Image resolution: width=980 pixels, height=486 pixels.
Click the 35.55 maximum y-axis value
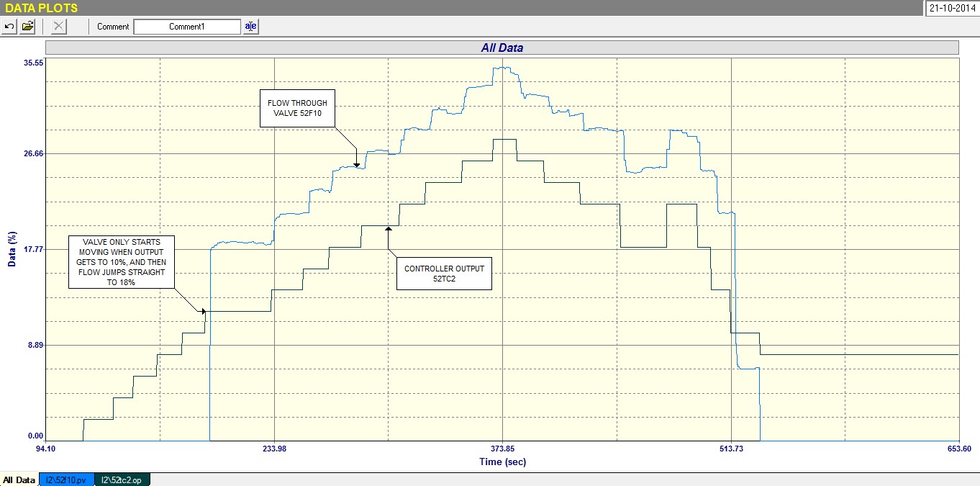click(x=34, y=63)
